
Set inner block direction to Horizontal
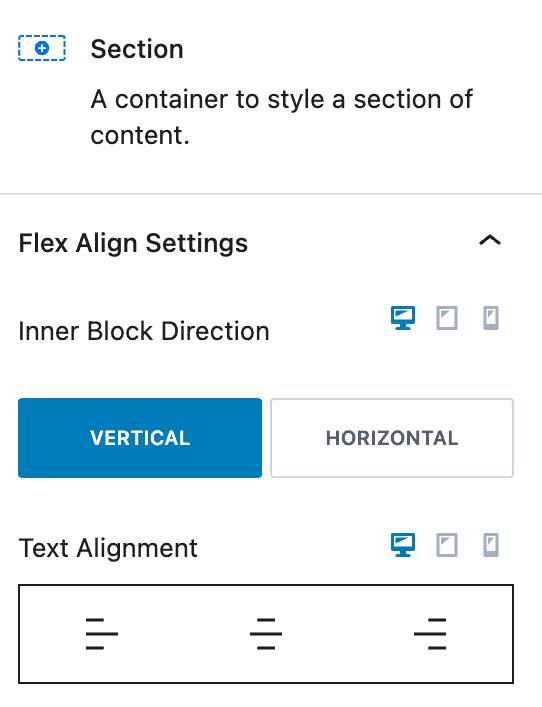[x=392, y=438]
